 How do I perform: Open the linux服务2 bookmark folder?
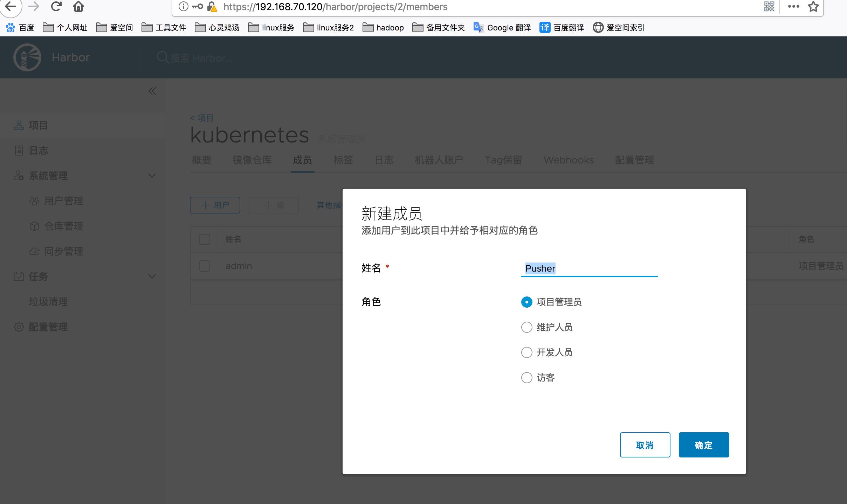pyautogui.click(x=329, y=28)
